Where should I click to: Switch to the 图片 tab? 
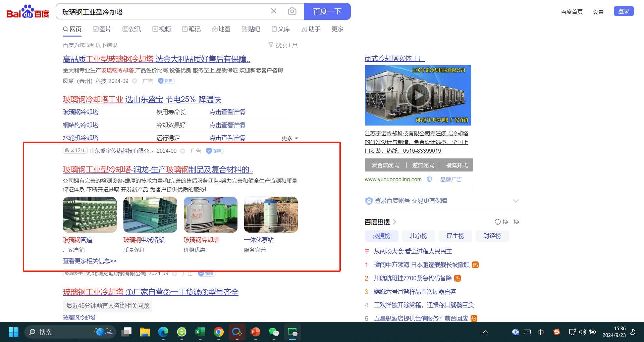click(102, 29)
